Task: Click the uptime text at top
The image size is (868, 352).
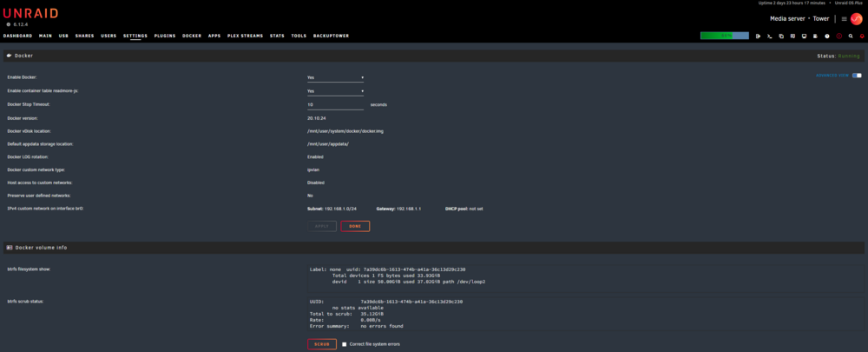Action: [x=792, y=3]
